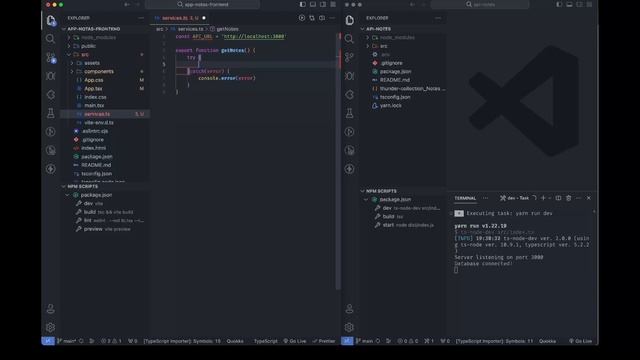Toggle bottom panel in right window title bar
This screenshot has height=360, width=640.
coord(569,4)
